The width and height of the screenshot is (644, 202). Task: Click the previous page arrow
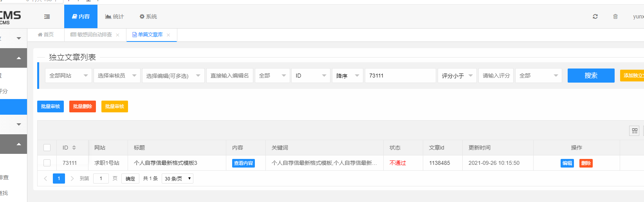coord(45,179)
